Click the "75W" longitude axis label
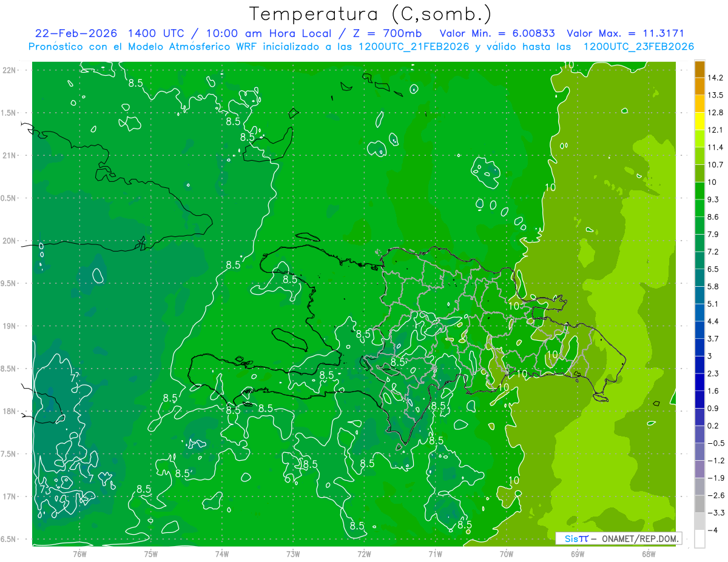Image resolution: width=728 pixels, height=562 pixels. tap(151, 555)
